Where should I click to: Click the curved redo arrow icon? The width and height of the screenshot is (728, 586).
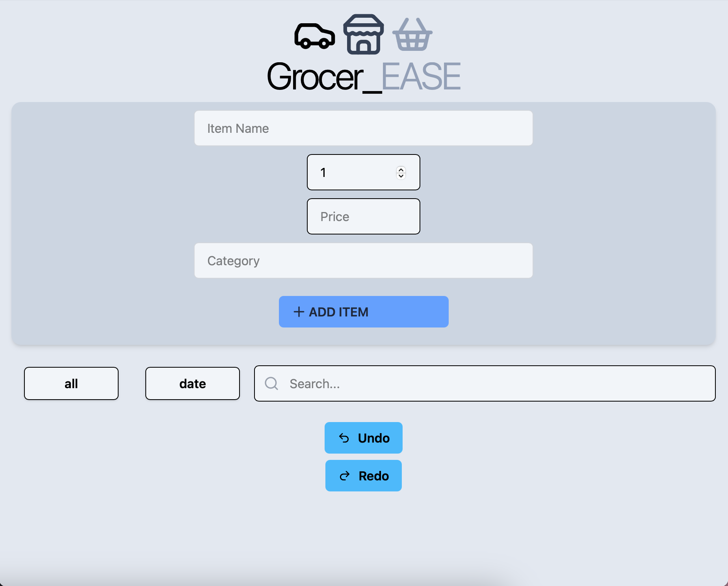[x=345, y=476]
